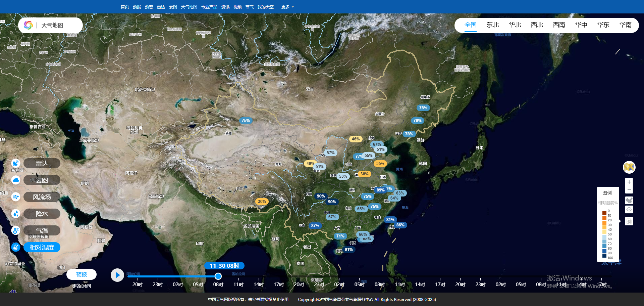The image size is (644, 306).
Task: Click the cloud map layer icon
Action: coord(16,180)
